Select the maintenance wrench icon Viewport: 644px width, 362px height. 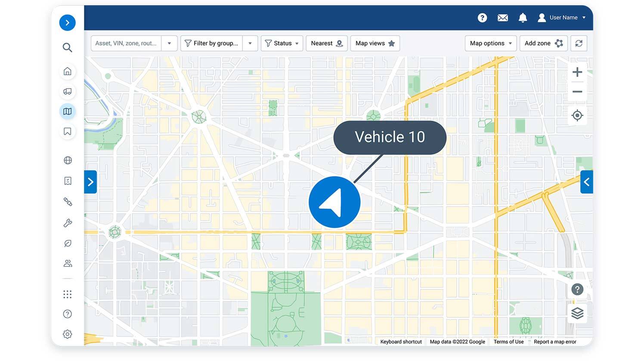(67, 223)
